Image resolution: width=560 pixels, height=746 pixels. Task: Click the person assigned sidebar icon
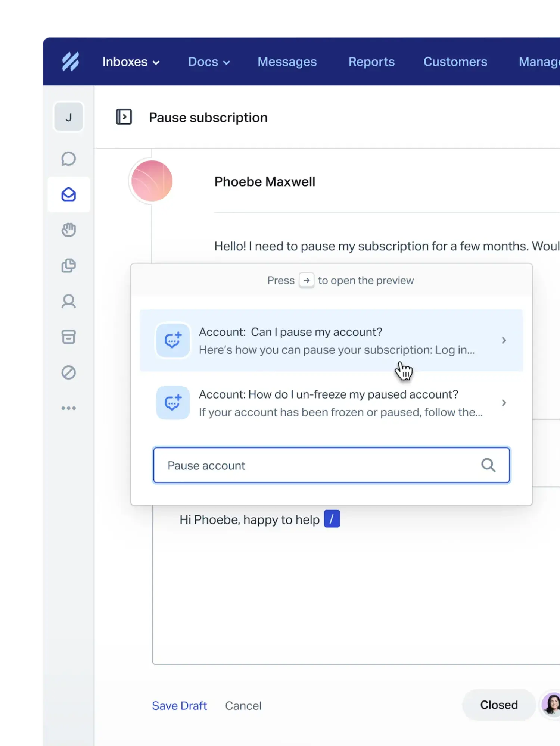click(69, 301)
